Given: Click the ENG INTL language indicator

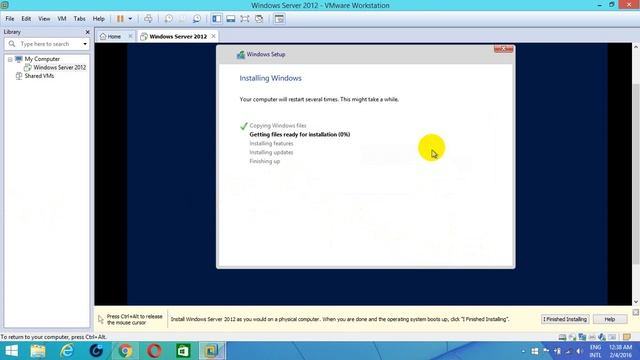Looking at the screenshot, I should pyautogui.click(x=596, y=351).
